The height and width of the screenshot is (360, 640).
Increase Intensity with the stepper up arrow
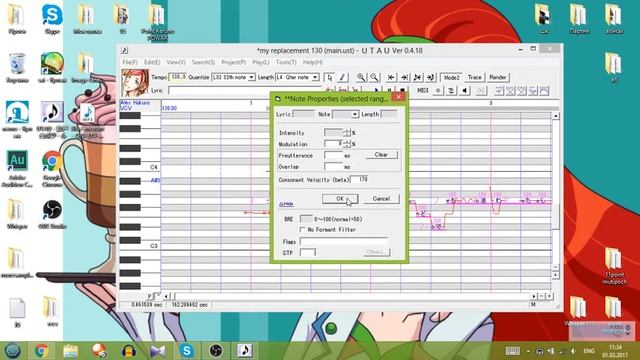347,131
